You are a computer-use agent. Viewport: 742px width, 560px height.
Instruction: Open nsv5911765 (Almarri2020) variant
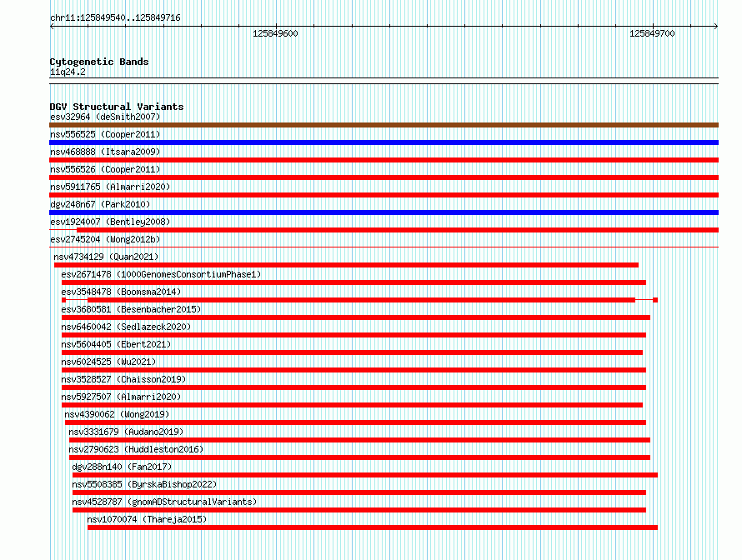click(x=110, y=187)
